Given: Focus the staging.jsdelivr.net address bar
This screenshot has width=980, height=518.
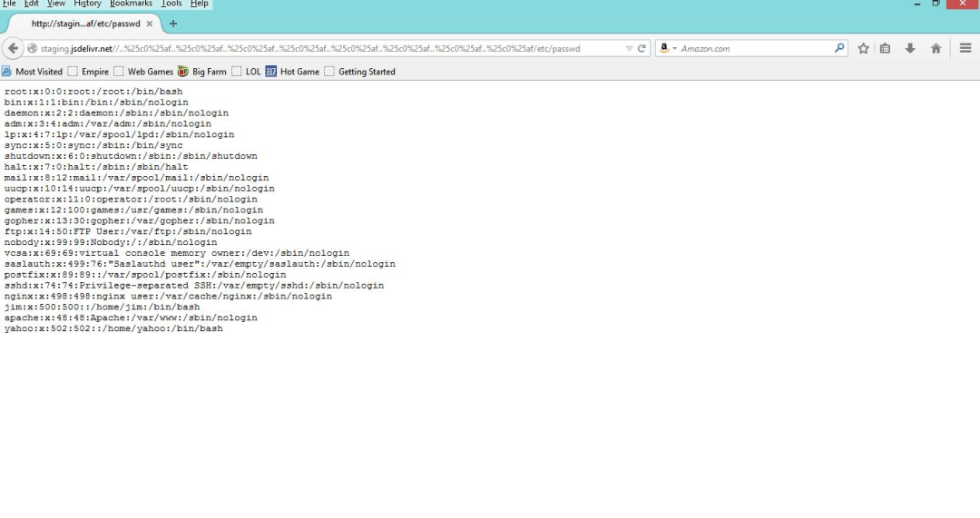Looking at the screenshot, I should pyautogui.click(x=331, y=48).
